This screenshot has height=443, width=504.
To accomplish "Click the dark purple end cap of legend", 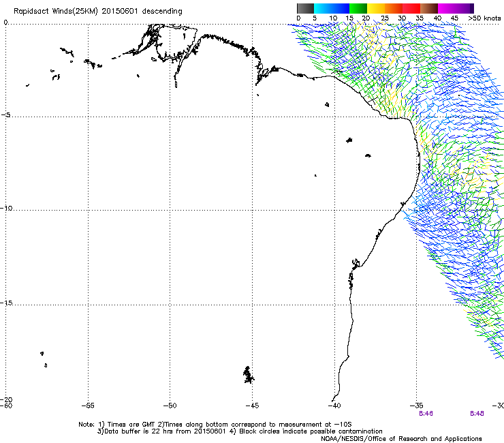I will coord(472,8).
